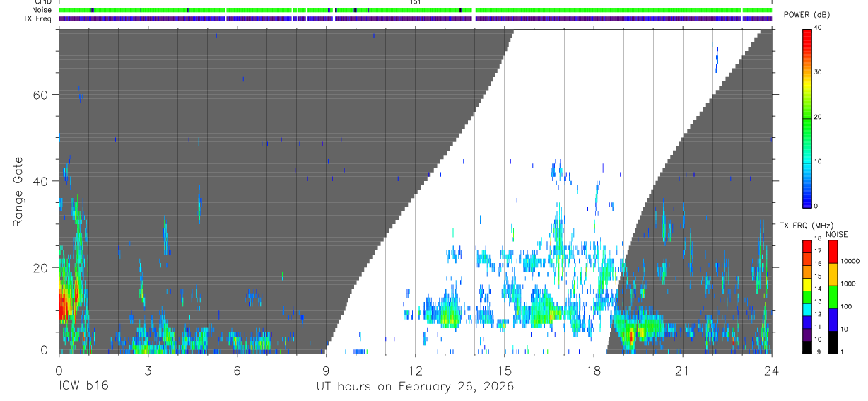Click the yellow segment of TX FRQ scale
Screen dimensions: 868x401
807,285
